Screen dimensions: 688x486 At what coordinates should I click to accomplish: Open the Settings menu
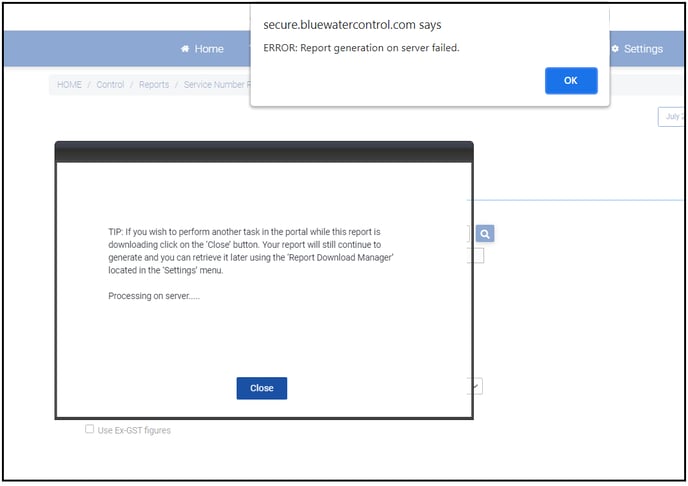[642, 49]
